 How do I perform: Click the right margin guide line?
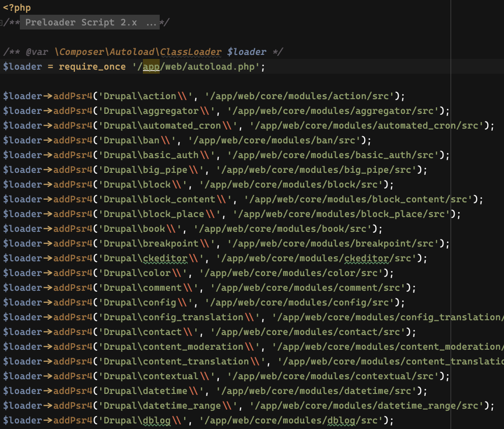[451, 213]
